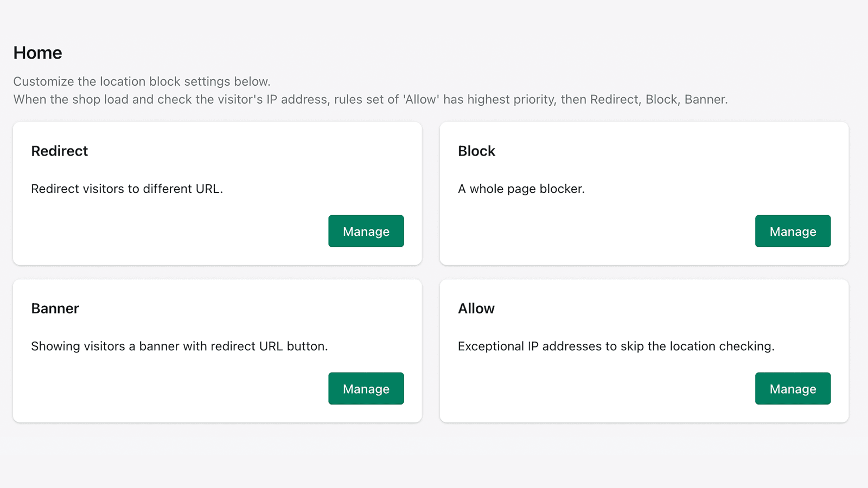Click the IP address priority explanation text
The image size is (868, 488).
(x=371, y=99)
